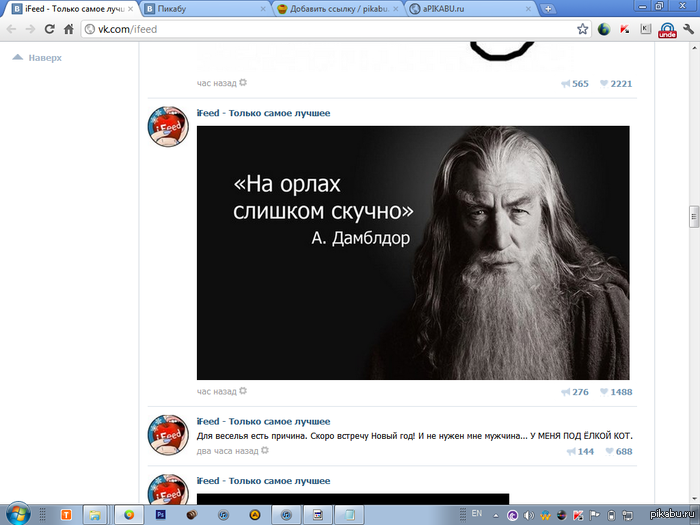The image size is (700, 525).
Task: Click the Kaspersky system tray icon
Action: click(x=578, y=516)
